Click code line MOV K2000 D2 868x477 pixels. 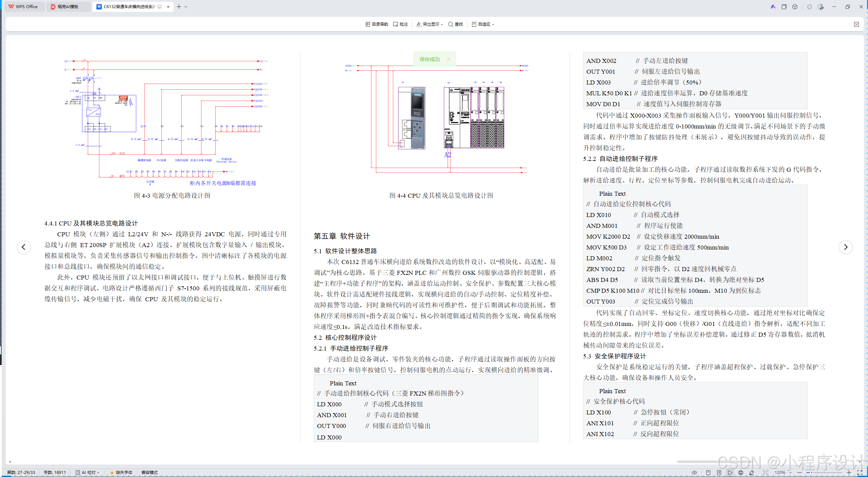(x=653, y=237)
